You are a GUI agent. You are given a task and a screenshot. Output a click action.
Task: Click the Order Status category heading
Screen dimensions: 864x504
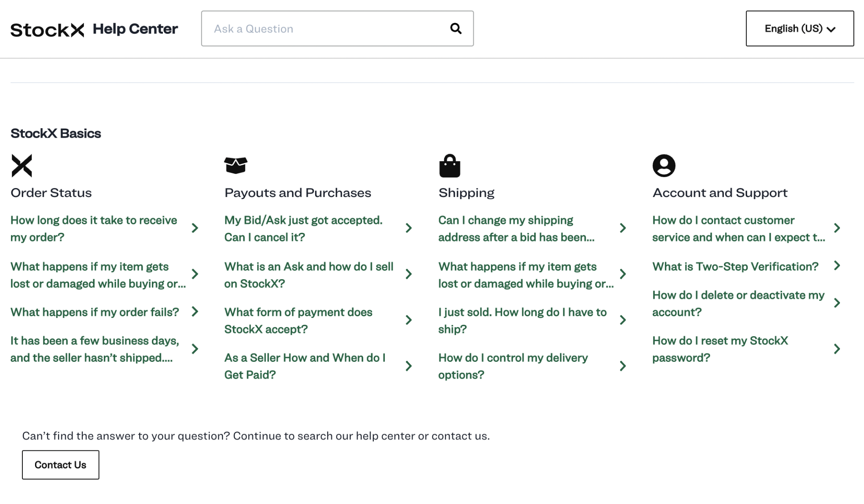click(51, 193)
